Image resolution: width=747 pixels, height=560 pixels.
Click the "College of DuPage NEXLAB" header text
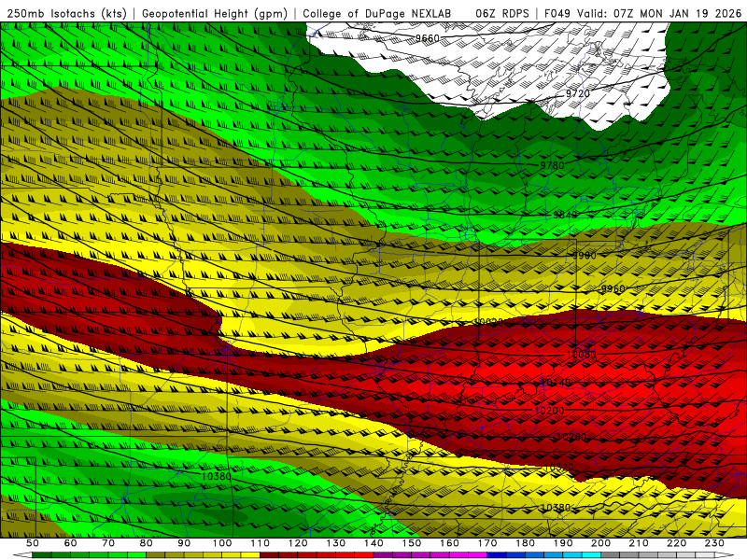tap(377, 13)
